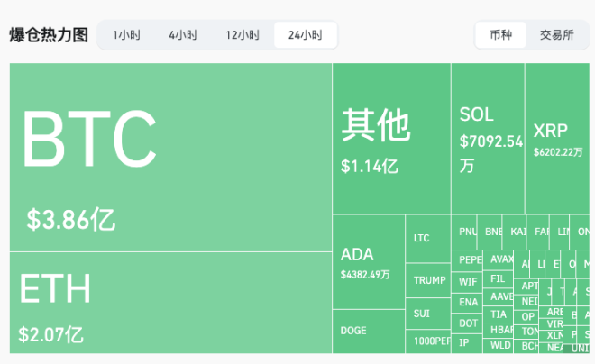Click the ADA $4382.49万 block
595x364 pixels.
[368, 261]
